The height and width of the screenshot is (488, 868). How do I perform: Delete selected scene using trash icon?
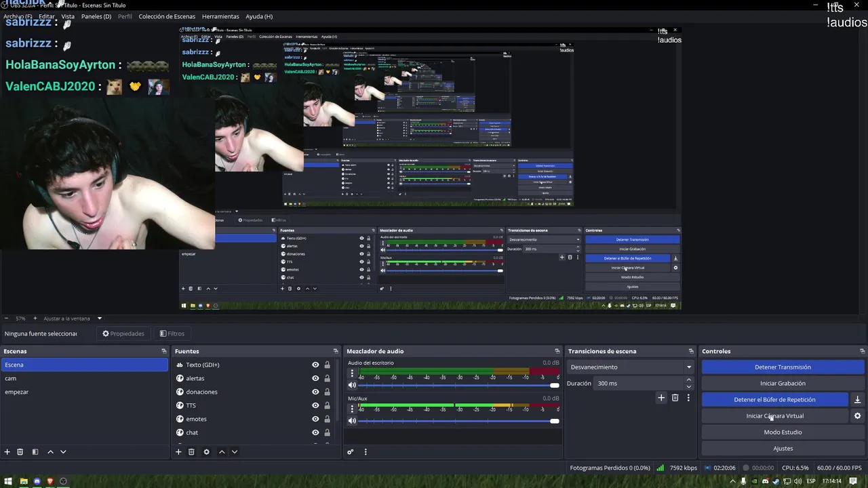(20, 452)
